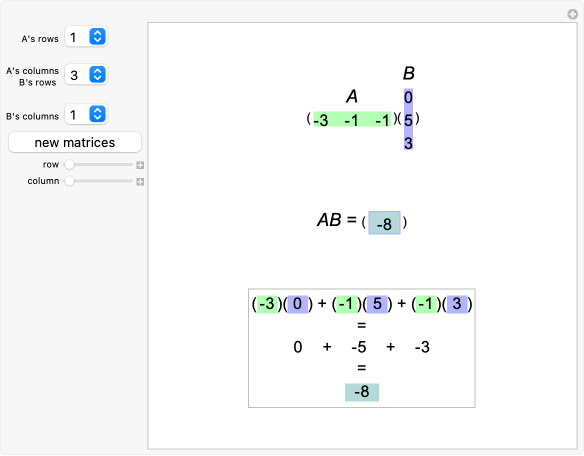Expand the column slider plus icon
The width and height of the screenshot is (584, 456).
click(140, 181)
